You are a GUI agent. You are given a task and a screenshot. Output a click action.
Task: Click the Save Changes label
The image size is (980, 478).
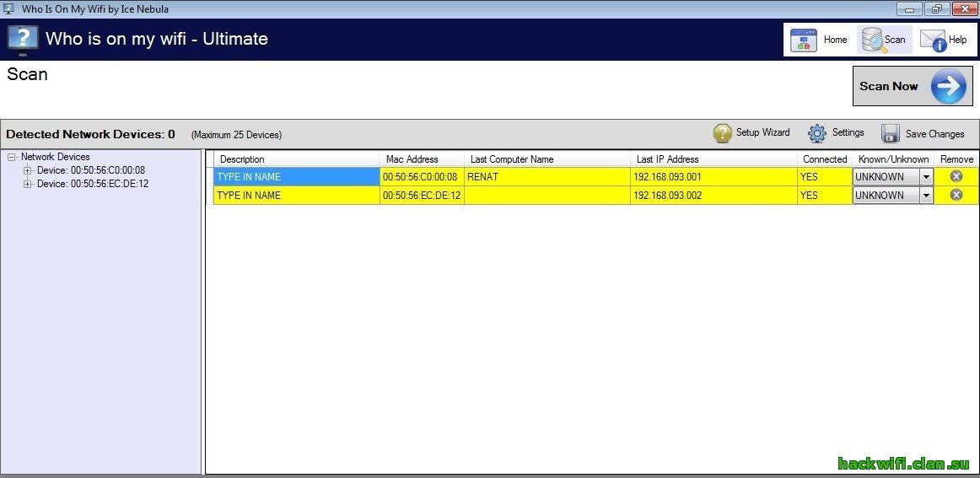click(x=935, y=134)
